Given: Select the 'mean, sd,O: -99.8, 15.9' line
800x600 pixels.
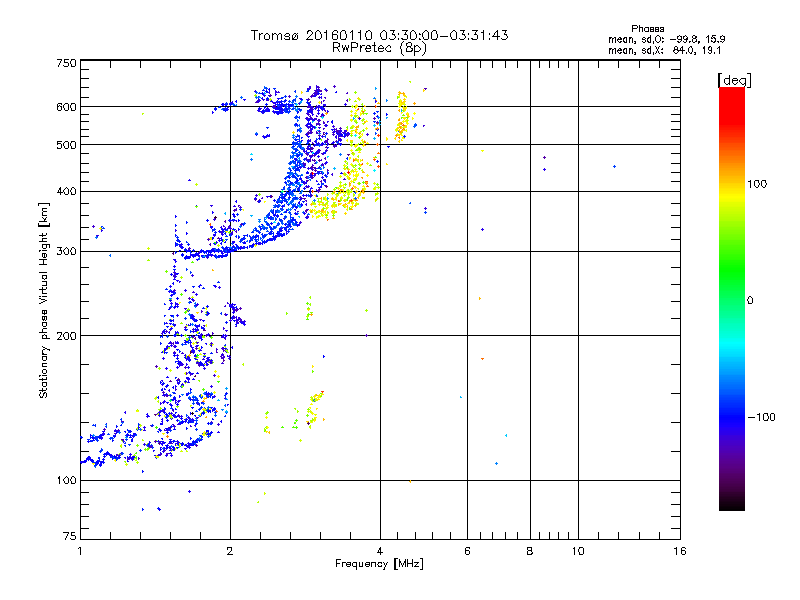Looking at the screenshot, I should 666,39.
